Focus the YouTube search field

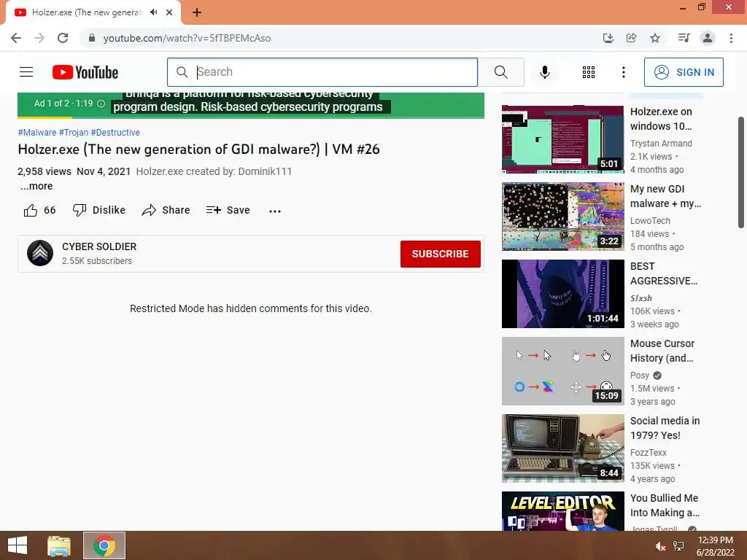(x=322, y=72)
